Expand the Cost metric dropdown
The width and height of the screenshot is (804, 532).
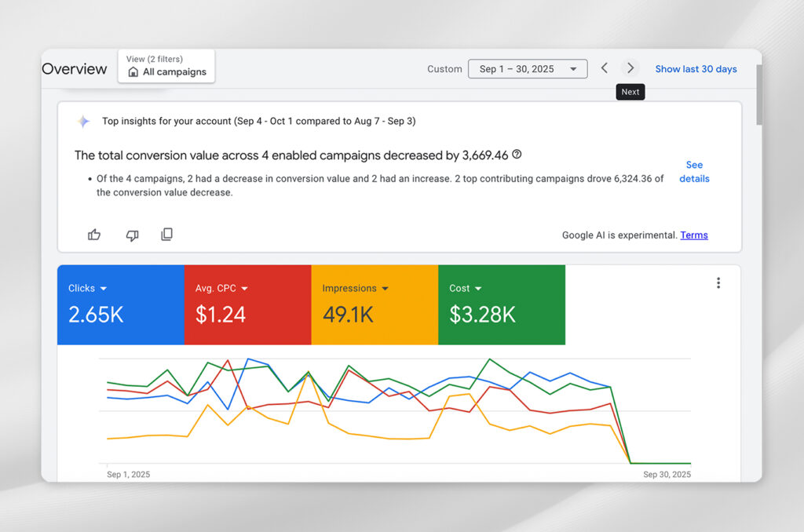[478, 289]
